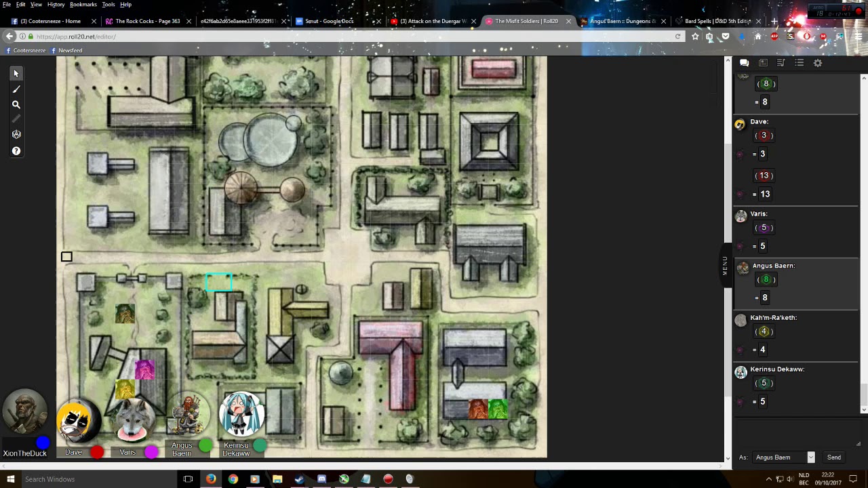Click XionTheDuck player avatar
868x488 pixels.
coord(25,411)
